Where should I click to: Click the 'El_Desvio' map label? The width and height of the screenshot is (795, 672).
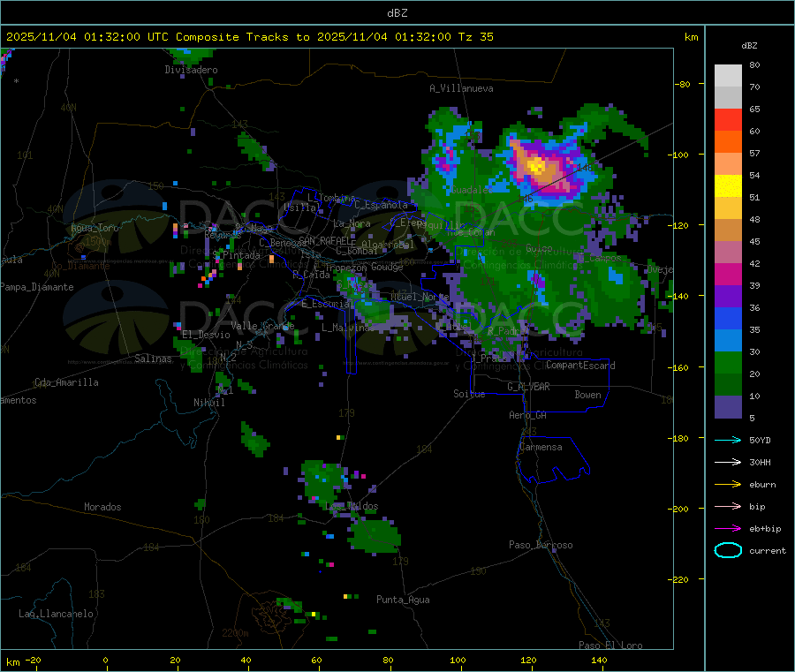206,335
